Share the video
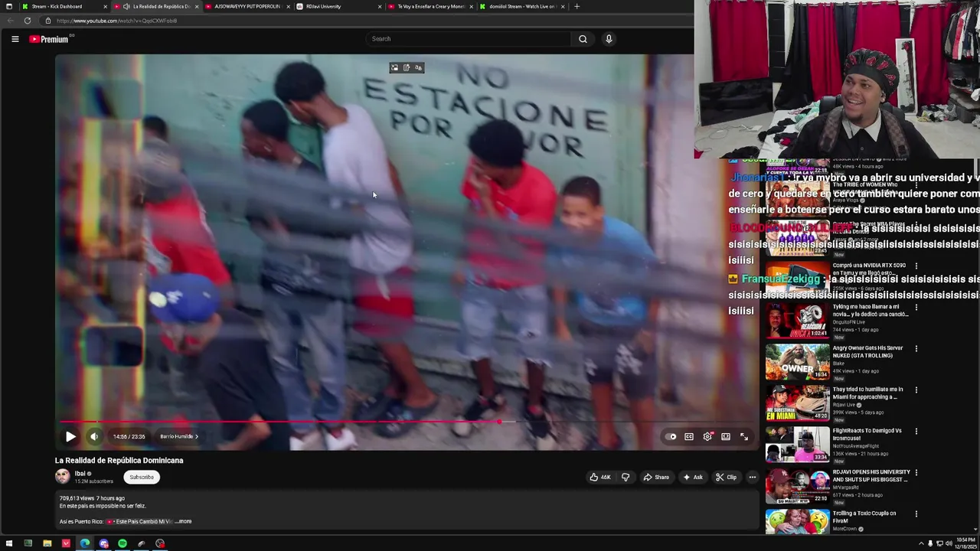The image size is (980, 551). tap(656, 478)
